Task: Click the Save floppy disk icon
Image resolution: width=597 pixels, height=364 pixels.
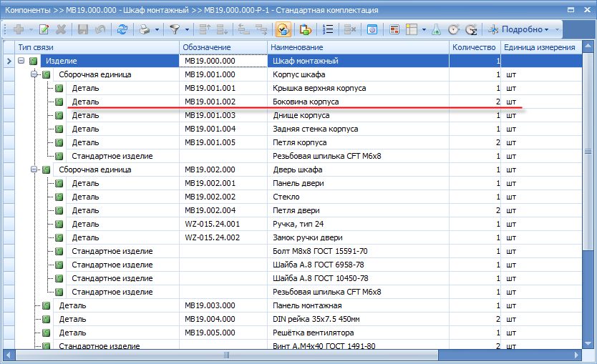Action: [x=82, y=29]
